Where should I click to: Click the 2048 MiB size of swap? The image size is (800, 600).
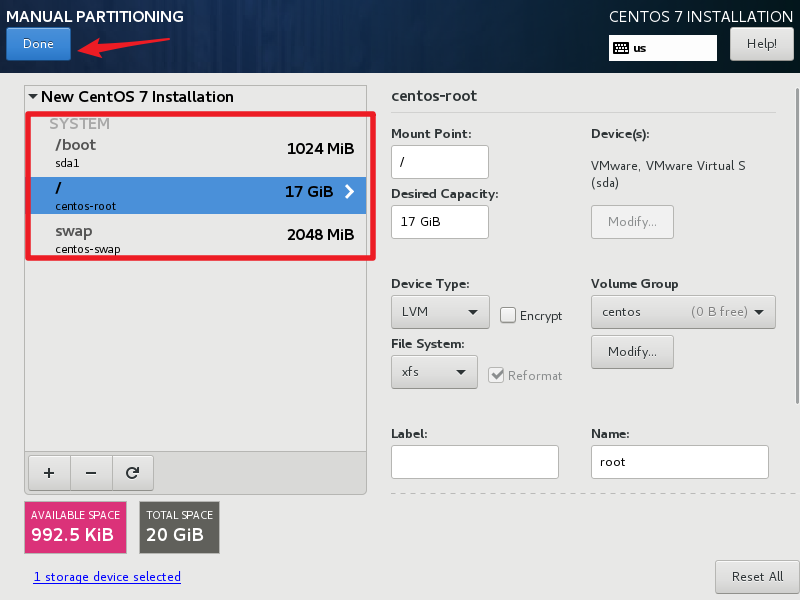pos(320,234)
